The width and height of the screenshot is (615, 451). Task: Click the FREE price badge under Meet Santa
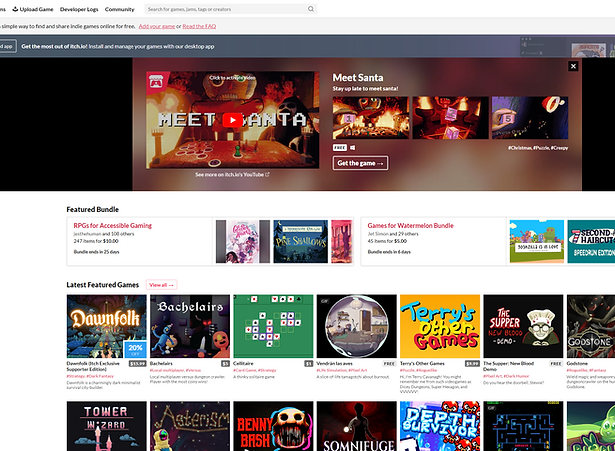coord(340,148)
